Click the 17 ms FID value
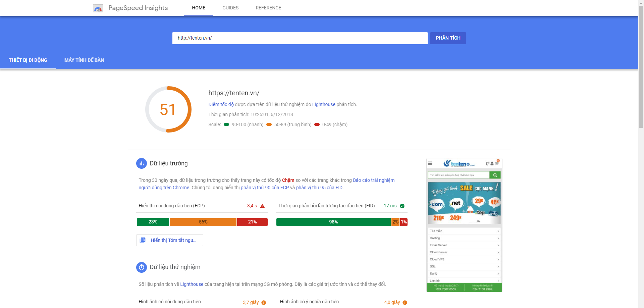The width and height of the screenshot is (644, 308). pyautogui.click(x=390, y=206)
